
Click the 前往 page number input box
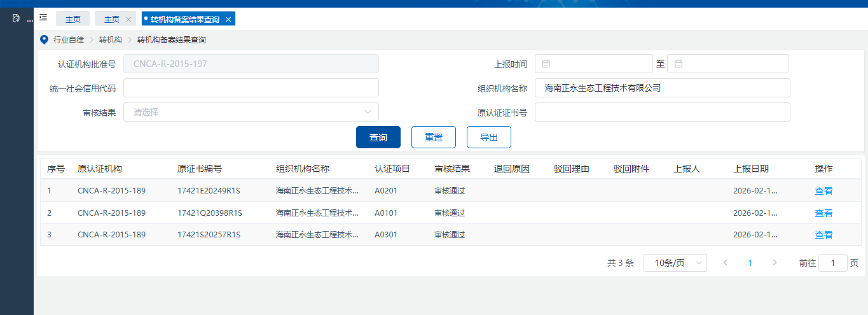[832, 263]
